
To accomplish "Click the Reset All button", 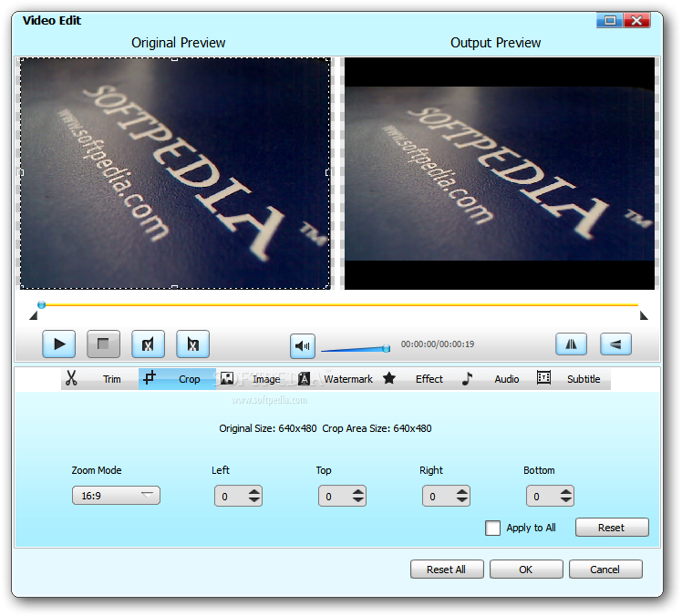I will tap(447, 569).
